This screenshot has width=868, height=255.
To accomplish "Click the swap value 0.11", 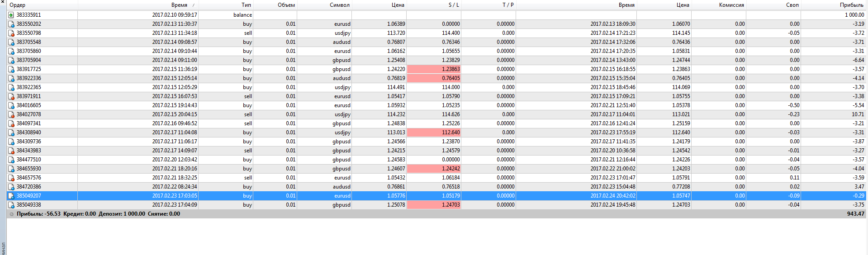I will tap(794, 178).
